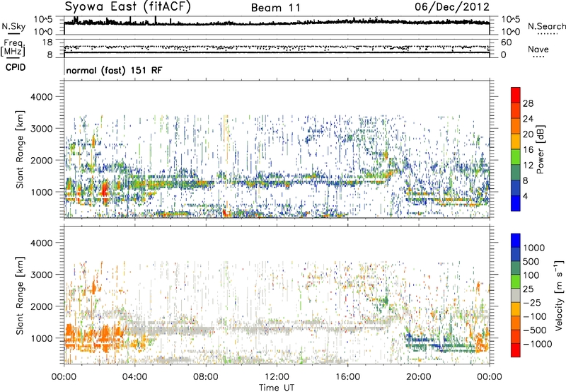
Task: Select the 'Freq. [MHz]' axis label
Action: [x=13, y=48]
